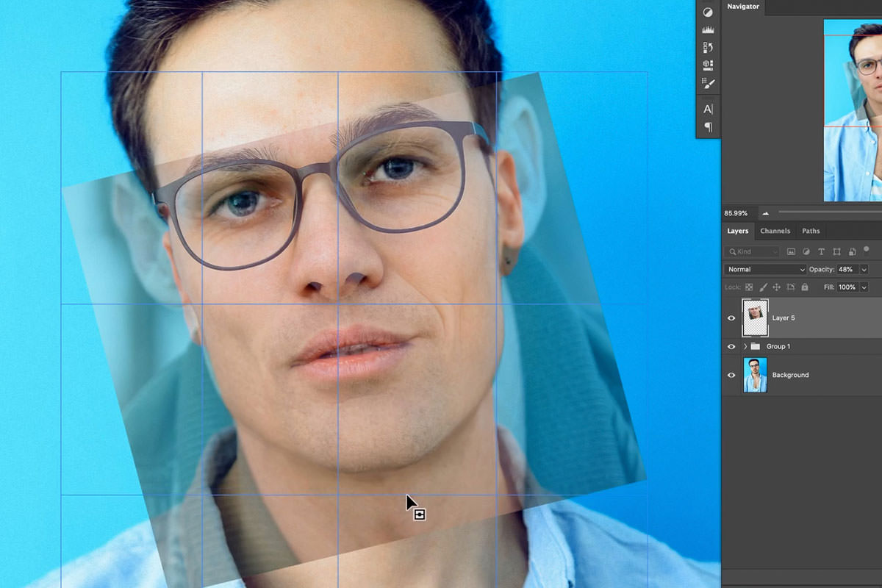Open the blend mode dropdown showing Normal
This screenshot has height=588, width=882.
[x=764, y=269]
